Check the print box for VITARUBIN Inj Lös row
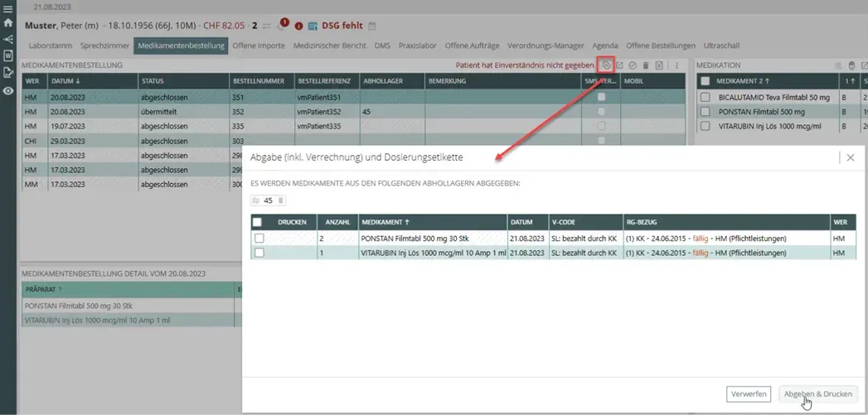This screenshot has width=868, height=415. coord(259,253)
